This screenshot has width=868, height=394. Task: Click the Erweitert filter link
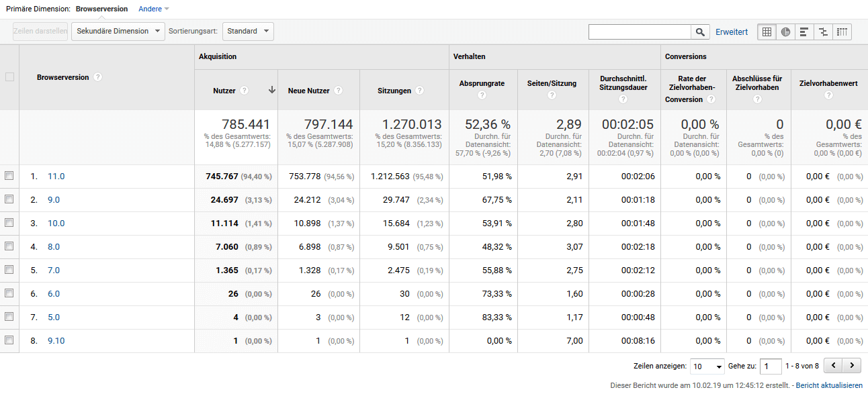(732, 32)
